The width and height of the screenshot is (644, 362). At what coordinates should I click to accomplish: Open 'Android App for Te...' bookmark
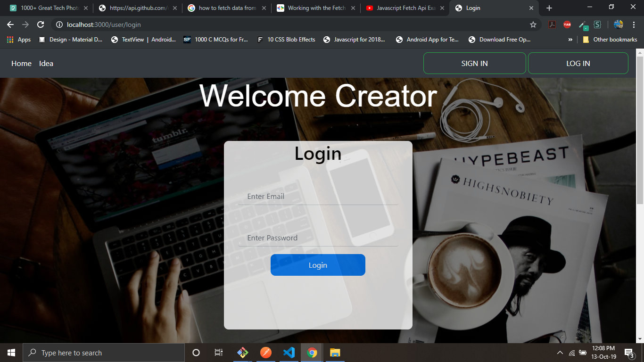click(x=427, y=40)
